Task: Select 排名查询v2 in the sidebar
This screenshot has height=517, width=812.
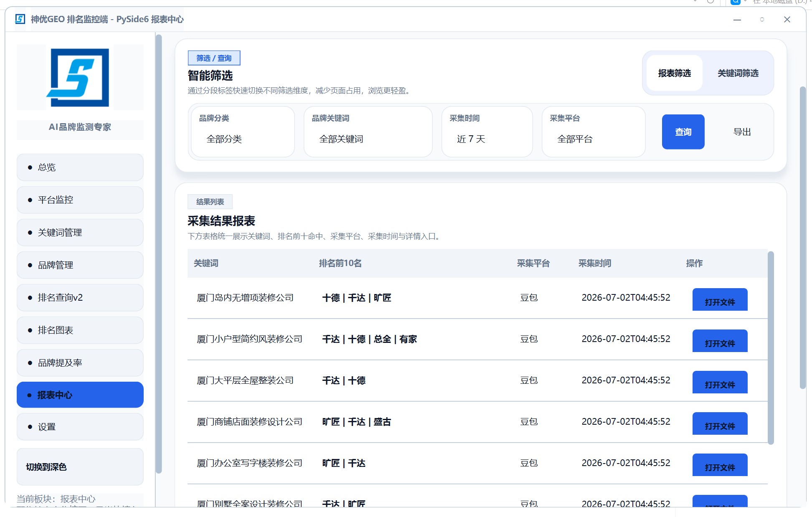Action: pyautogui.click(x=80, y=298)
